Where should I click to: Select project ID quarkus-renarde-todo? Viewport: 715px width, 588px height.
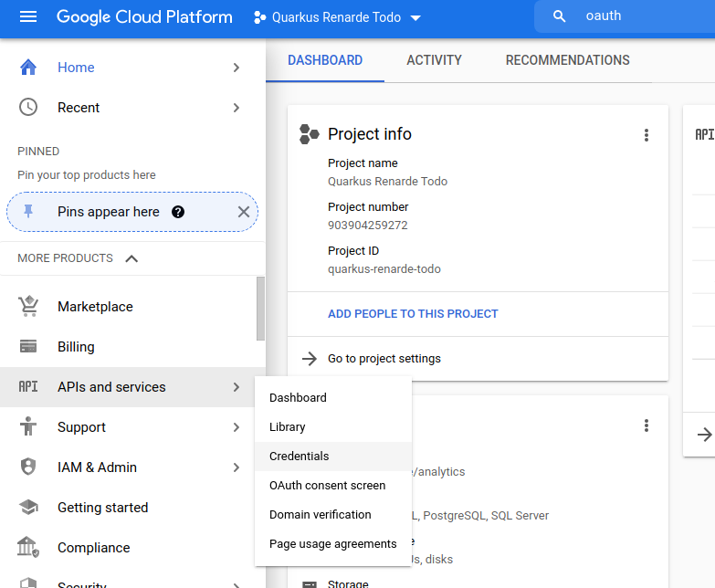(x=384, y=269)
